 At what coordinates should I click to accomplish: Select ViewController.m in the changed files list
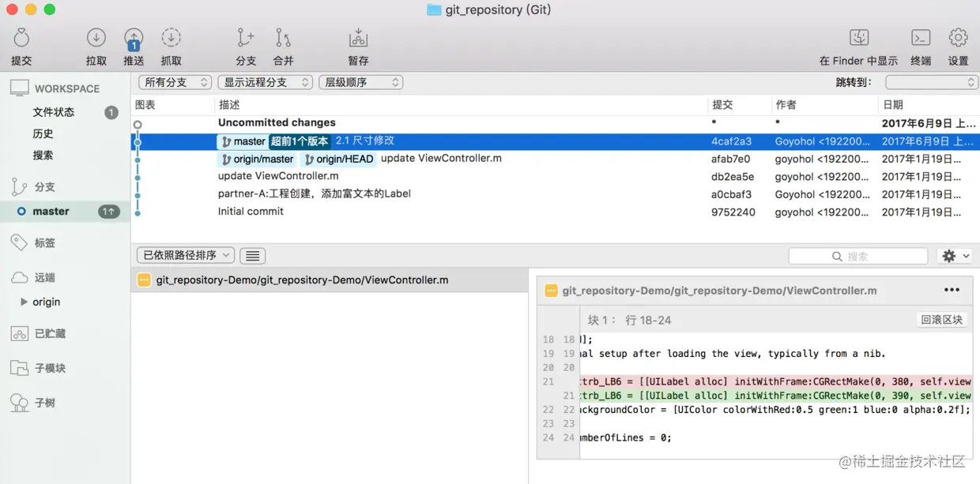click(x=330, y=280)
